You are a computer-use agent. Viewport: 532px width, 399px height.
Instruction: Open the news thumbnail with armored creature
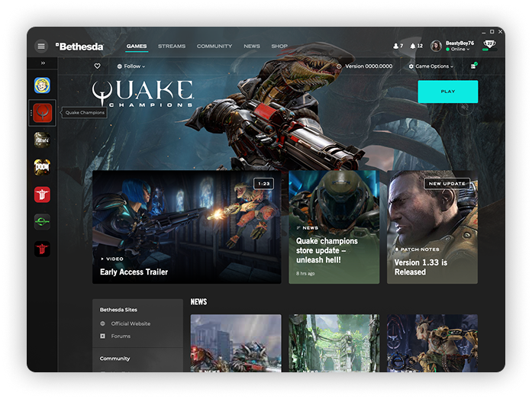(432, 343)
